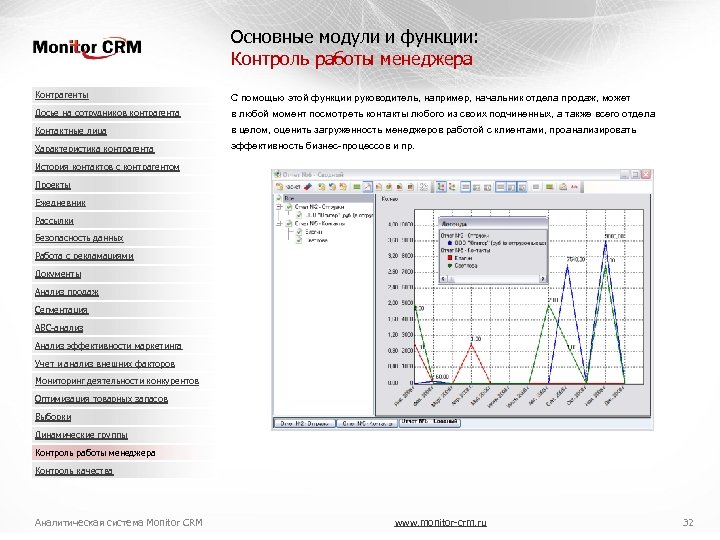Click the Расчет toolbar button
The height and width of the screenshot is (540, 720).
pyautogui.click(x=288, y=187)
